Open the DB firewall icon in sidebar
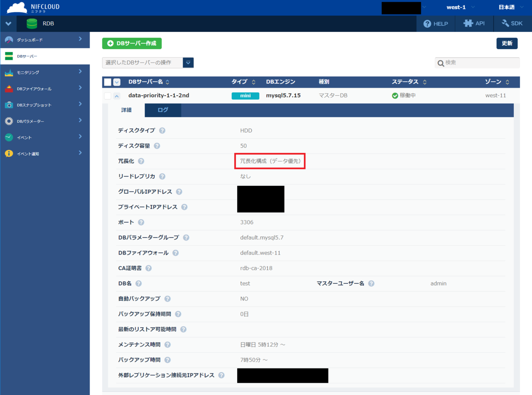532x395 pixels. pyautogui.click(x=9, y=89)
